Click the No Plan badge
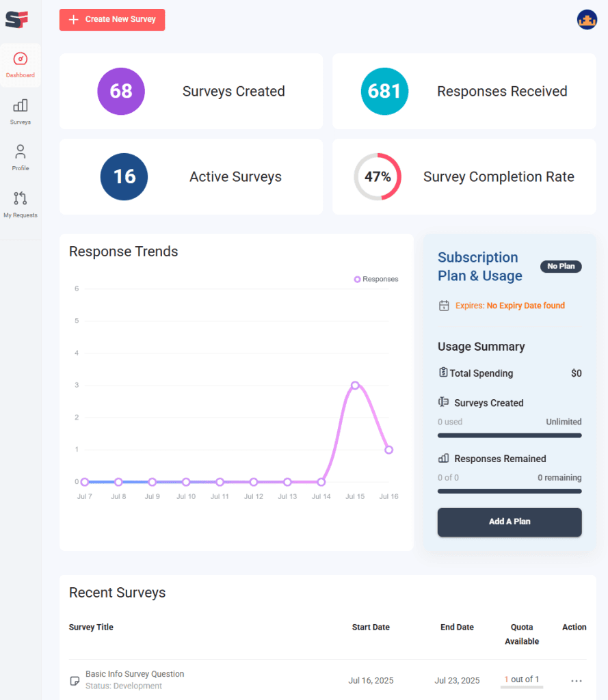This screenshot has width=608, height=700. tap(561, 266)
